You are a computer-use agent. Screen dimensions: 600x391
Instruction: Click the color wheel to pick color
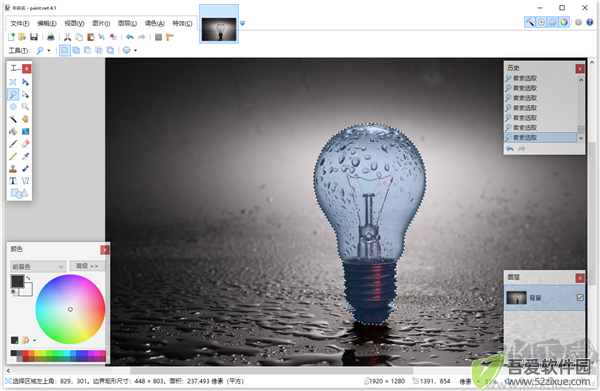pyautogui.click(x=70, y=309)
